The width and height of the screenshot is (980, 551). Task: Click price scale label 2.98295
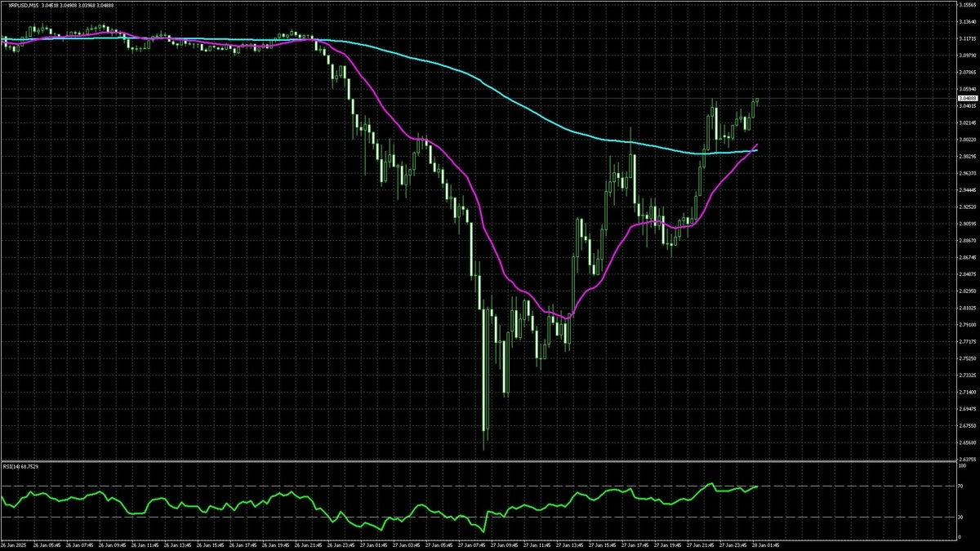pyautogui.click(x=967, y=157)
